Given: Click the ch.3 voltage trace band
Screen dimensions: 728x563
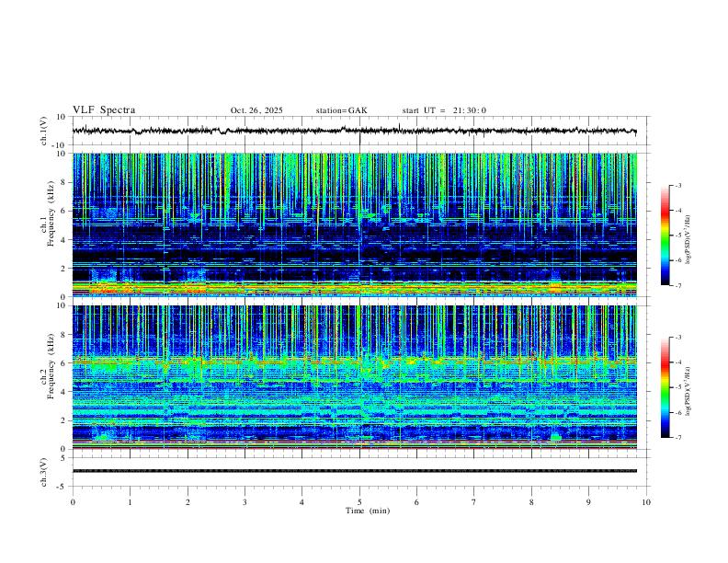Looking at the screenshot, I should 354,471.
